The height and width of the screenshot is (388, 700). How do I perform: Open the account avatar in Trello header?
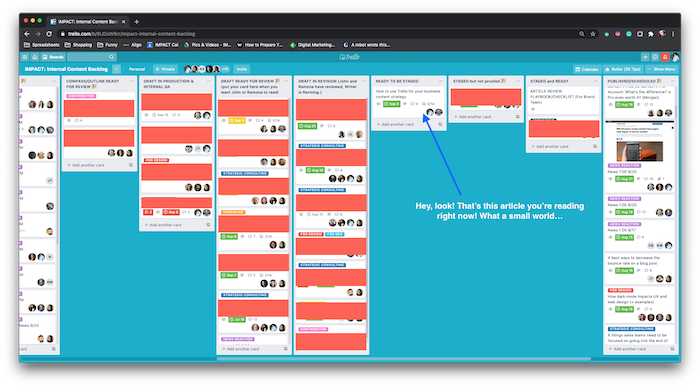click(675, 57)
